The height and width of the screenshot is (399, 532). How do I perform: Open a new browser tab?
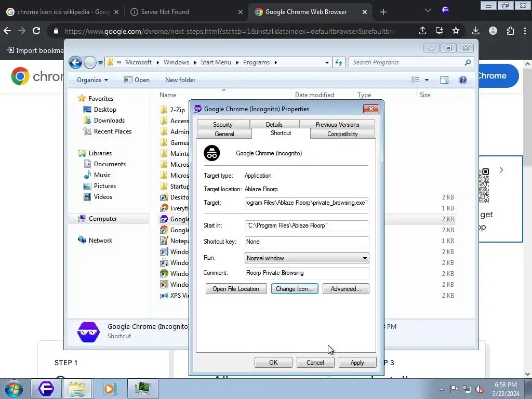point(383,12)
